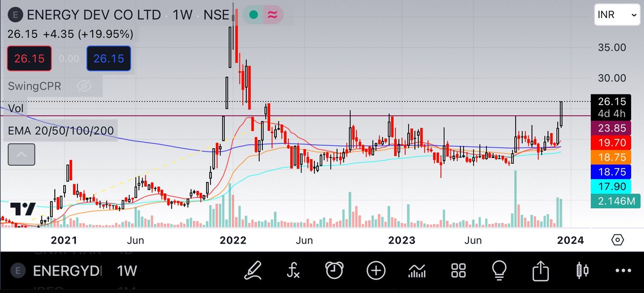Screen dimensions: 644x293
Task: Tap the red 26.15 sell price button
Action: click(30, 59)
